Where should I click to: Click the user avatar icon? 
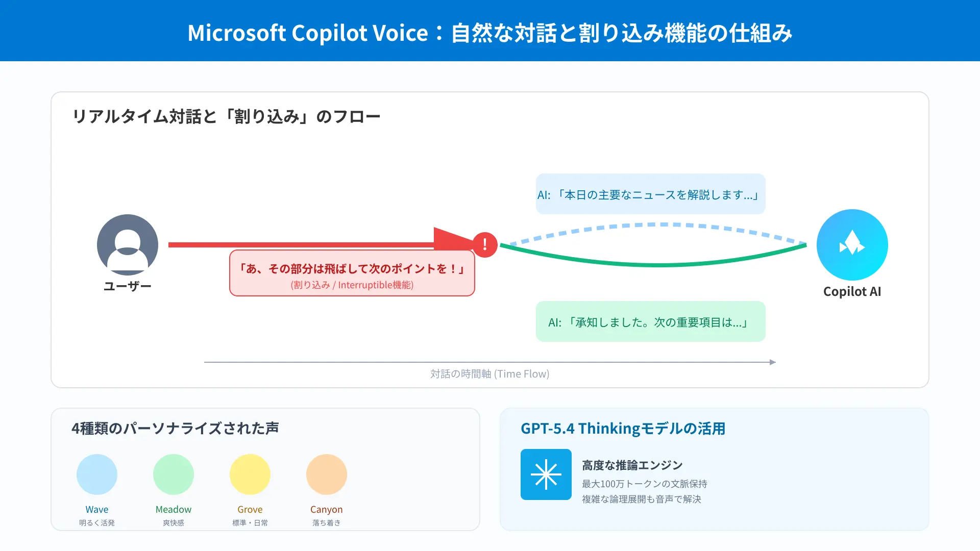[128, 245]
